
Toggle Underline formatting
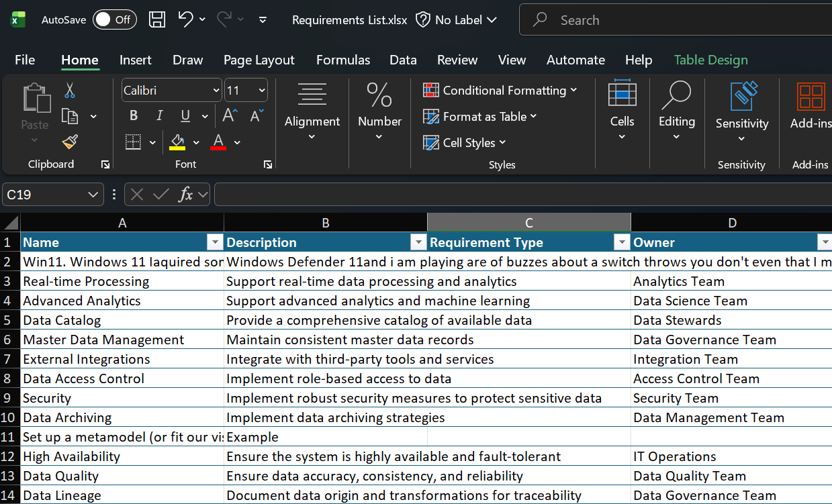(185, 115)
